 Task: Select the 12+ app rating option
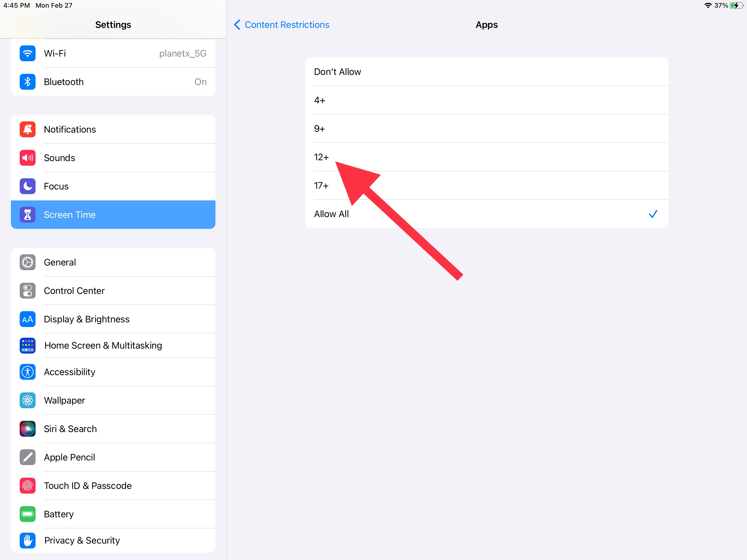(321, 157)
